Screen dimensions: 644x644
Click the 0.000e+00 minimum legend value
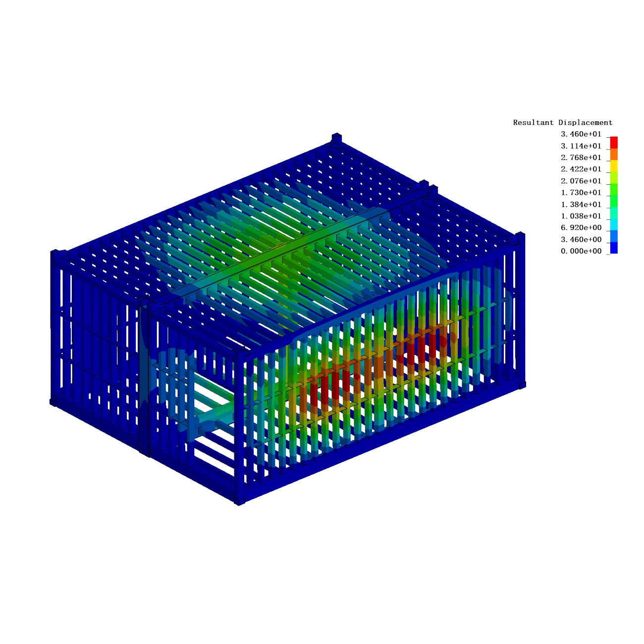(x=581, y=251)
